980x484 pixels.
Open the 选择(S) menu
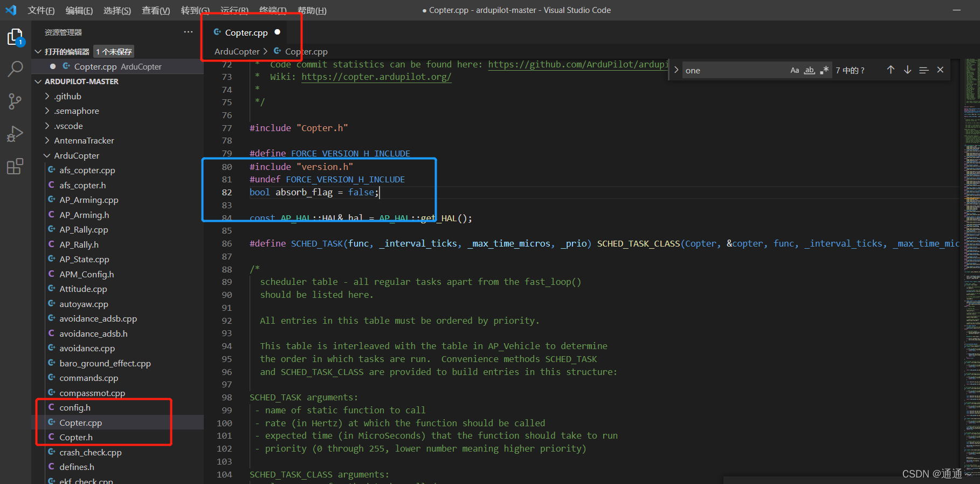tap(117, 10)
